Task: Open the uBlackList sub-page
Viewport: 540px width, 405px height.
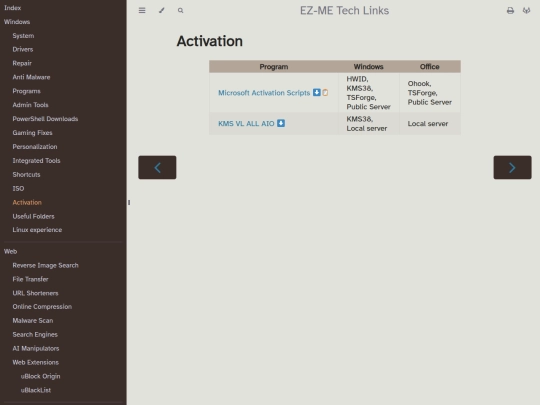Action: (36, 390)
